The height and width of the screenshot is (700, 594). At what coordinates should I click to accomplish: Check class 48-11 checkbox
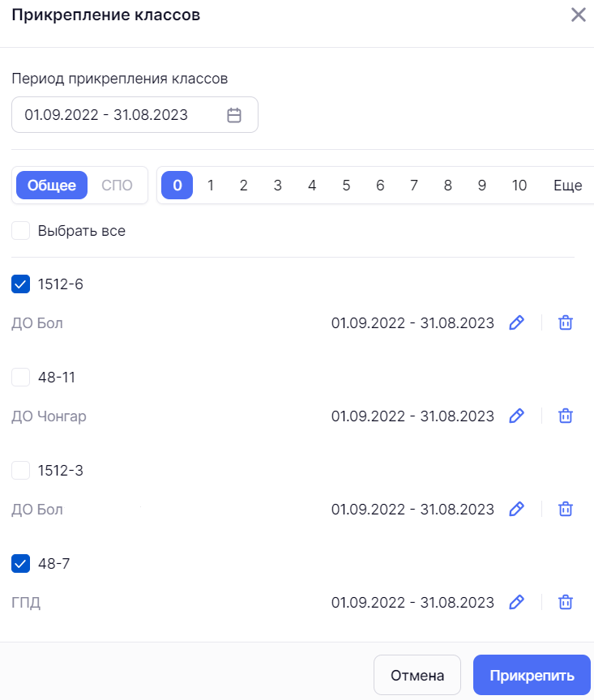point(20,378)
